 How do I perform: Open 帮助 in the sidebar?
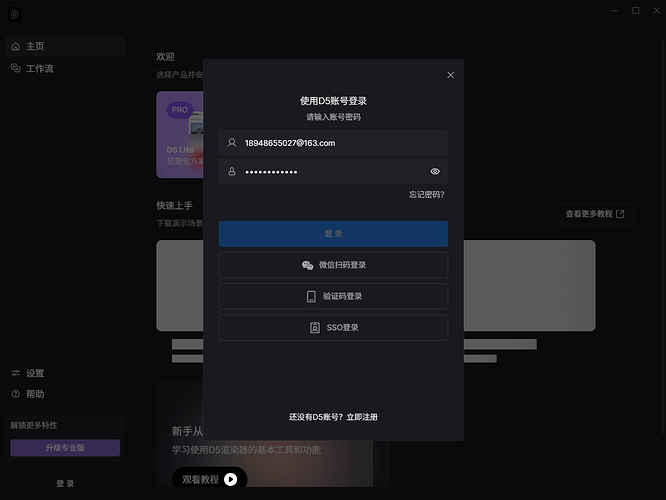pos(65,394)
